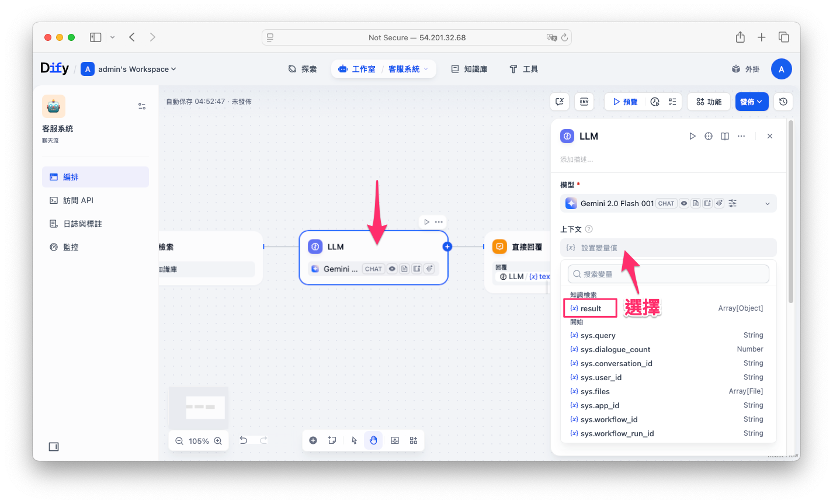Expand the Gemini 2.0 Flash model dropdown

pos(767,204)
